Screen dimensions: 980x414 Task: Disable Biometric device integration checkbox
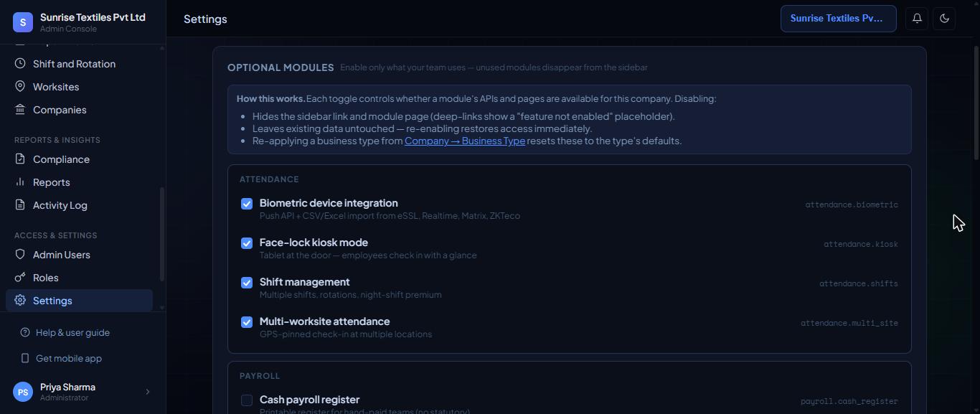[x=247, y=204]
